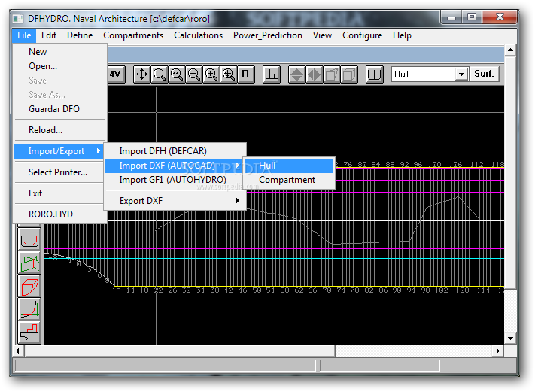Click the hull section U-shaped toolbar icon

[374, 74]
